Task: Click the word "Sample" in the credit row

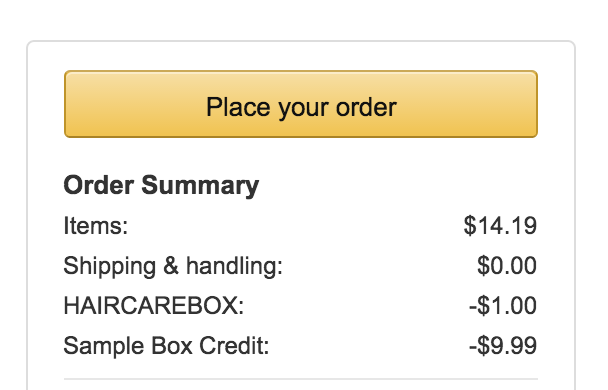Action: pos(104,345)
